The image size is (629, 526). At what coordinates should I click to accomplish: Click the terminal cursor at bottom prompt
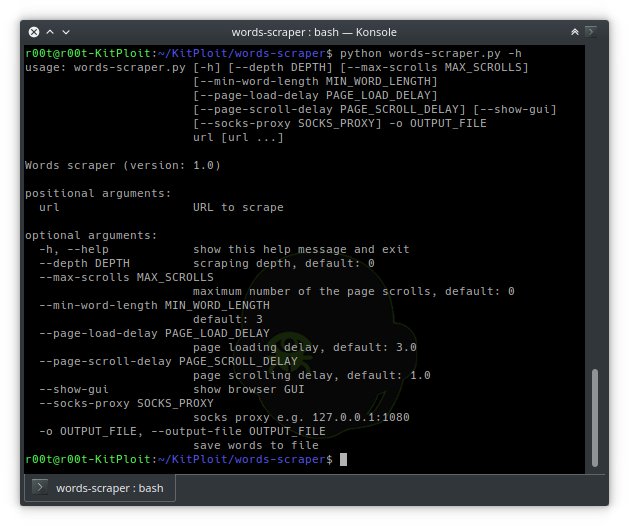click(343, 459)
